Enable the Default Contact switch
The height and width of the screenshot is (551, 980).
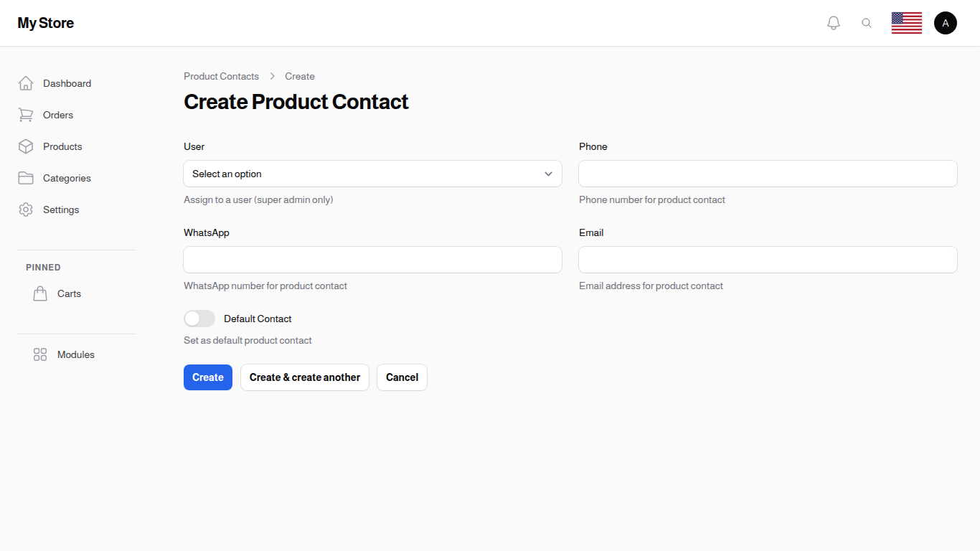pyautogui.click(x=199, y=318)
